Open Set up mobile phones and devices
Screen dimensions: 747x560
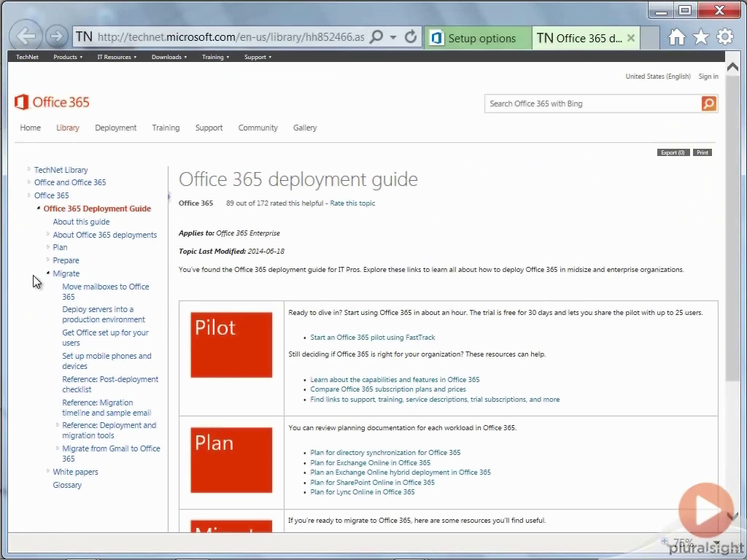[107, 361]
